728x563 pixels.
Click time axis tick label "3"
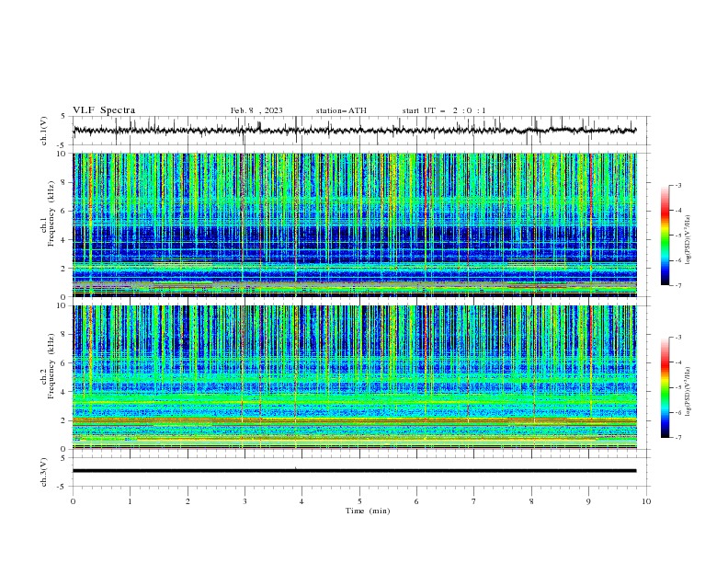pyautogui.click(x=245, y=501)
